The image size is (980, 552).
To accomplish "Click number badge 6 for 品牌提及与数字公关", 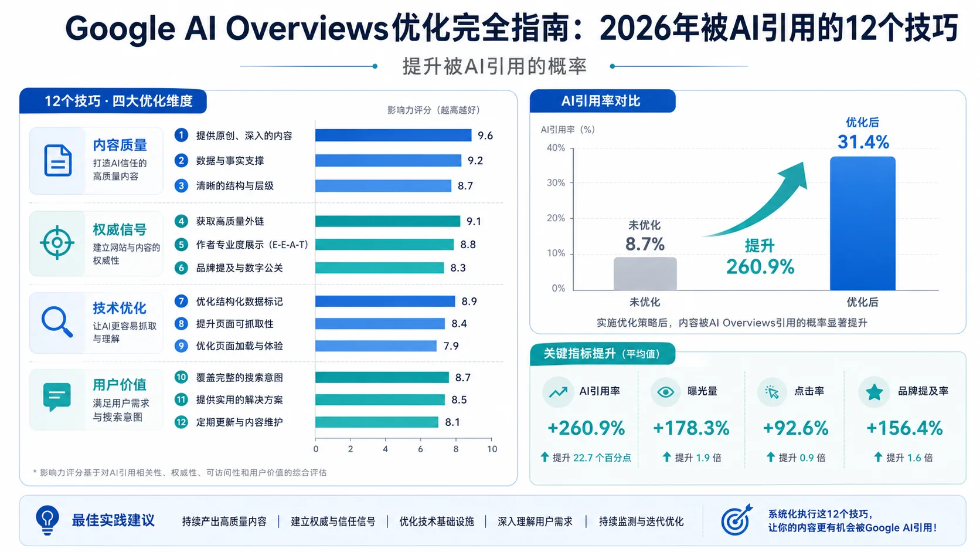I will pyautogui.click(x=181, y=268).
